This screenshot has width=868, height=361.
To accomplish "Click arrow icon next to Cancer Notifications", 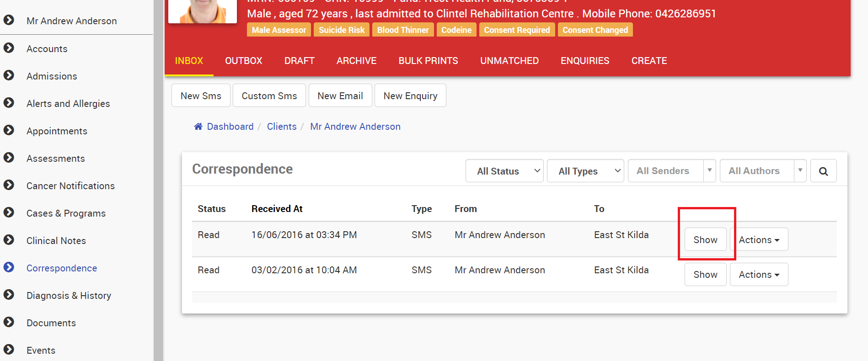I will (9, 185).
